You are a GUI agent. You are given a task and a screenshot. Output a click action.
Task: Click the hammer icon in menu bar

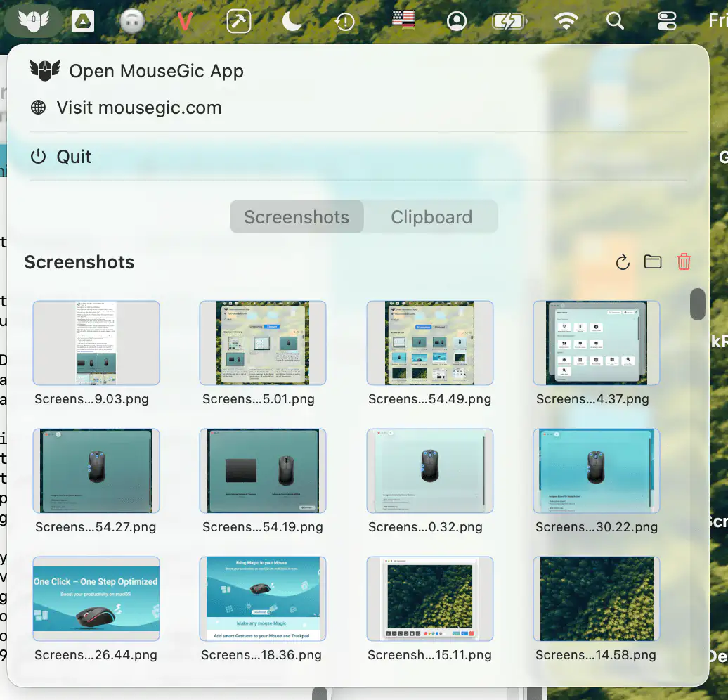(x=239, y=21)
